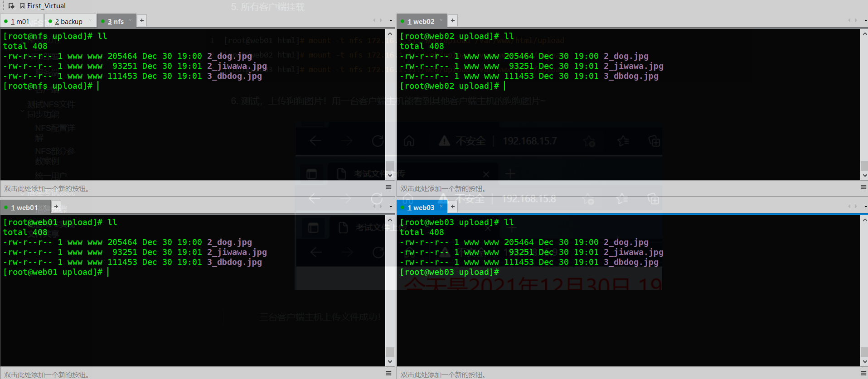Viewport: 868px width, 379px height.
Task: Close the web03 tab
Action: click(441, 206)
